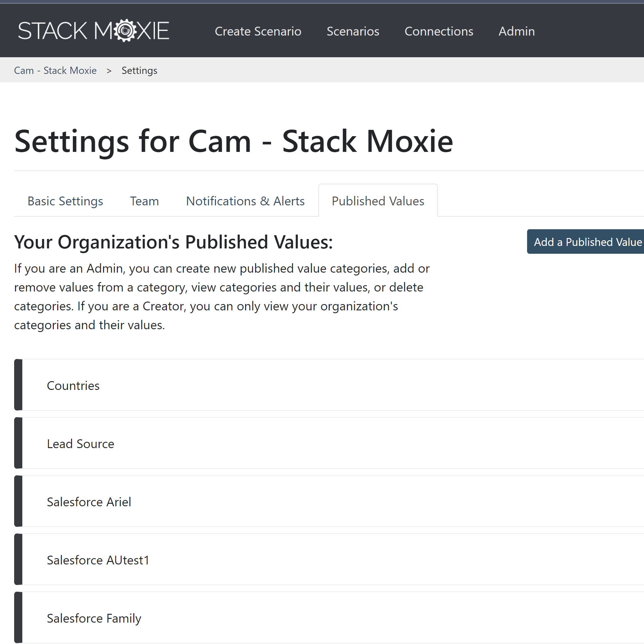Open the Connections page
This screenshot has width=644, height=644.
439,31
